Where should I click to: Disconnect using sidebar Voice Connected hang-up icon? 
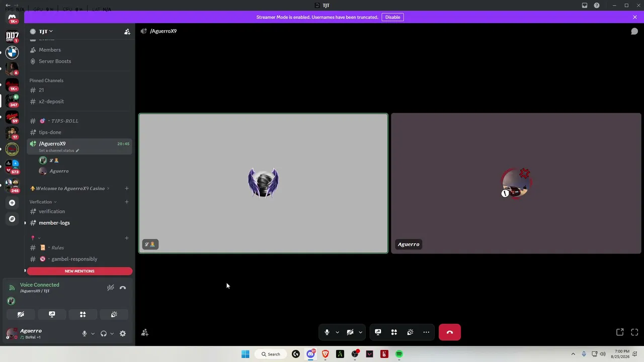[x=123, y=288]
